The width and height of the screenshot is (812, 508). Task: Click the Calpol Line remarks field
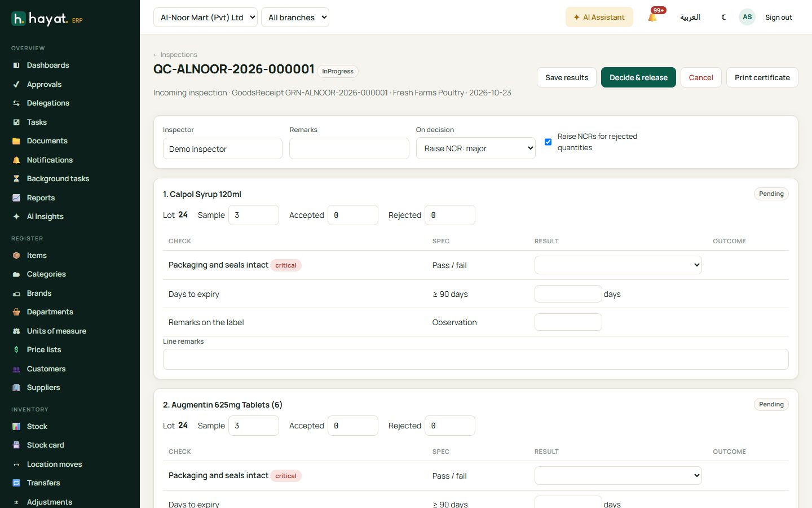point(476,359)
